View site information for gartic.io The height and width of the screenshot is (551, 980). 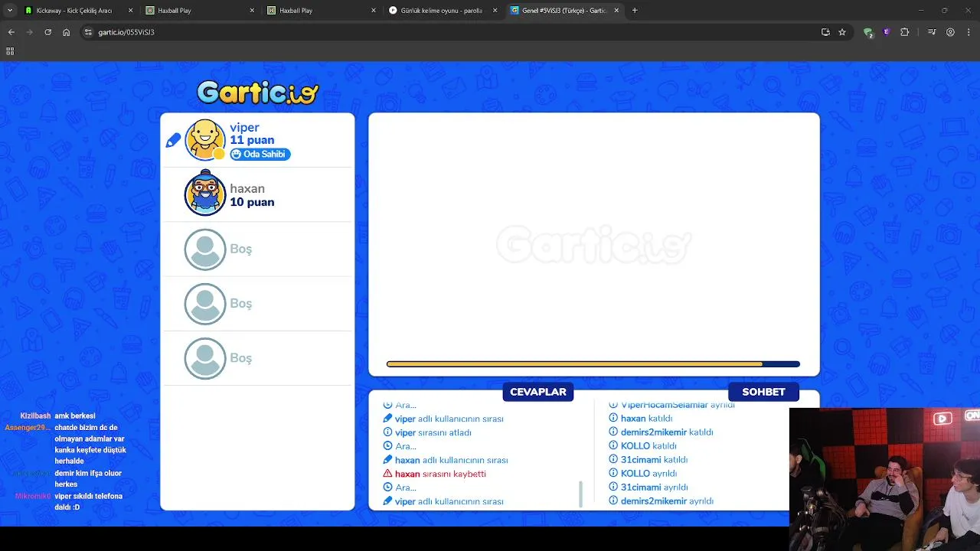[88, 32]
